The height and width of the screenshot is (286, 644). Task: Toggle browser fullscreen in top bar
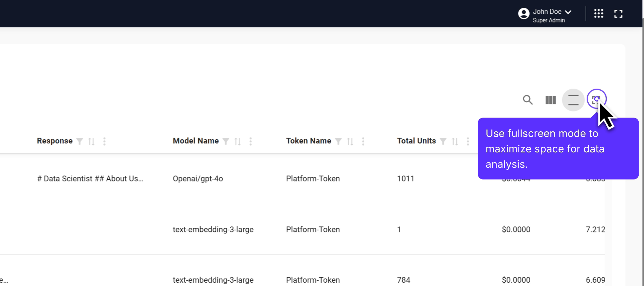click(x=618, y=14)
